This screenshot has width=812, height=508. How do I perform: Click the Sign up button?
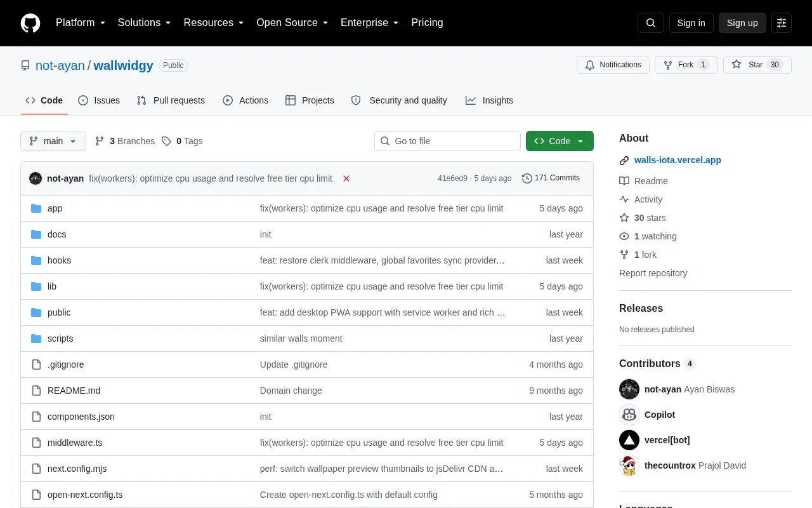742,23
